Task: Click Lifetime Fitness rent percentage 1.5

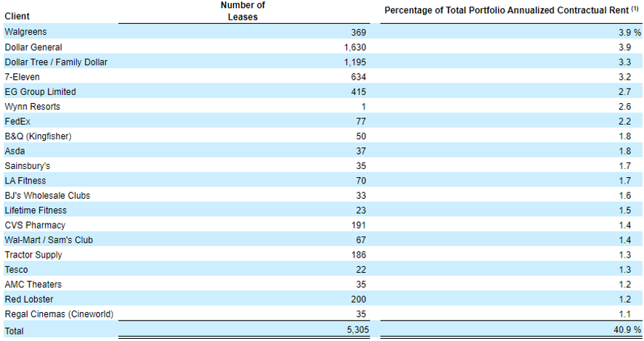Action: coord(624,210)
